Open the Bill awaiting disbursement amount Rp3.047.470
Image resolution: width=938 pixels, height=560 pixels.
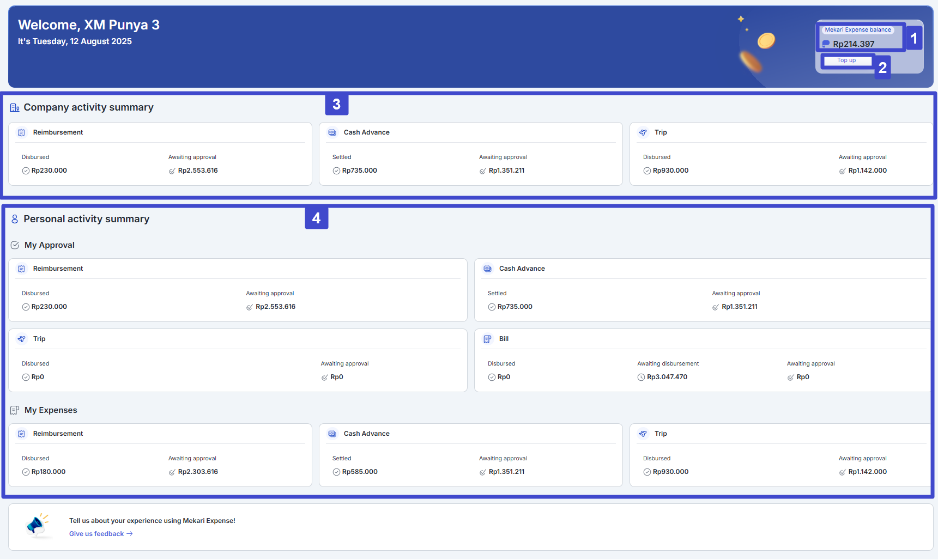coord(667,377)
